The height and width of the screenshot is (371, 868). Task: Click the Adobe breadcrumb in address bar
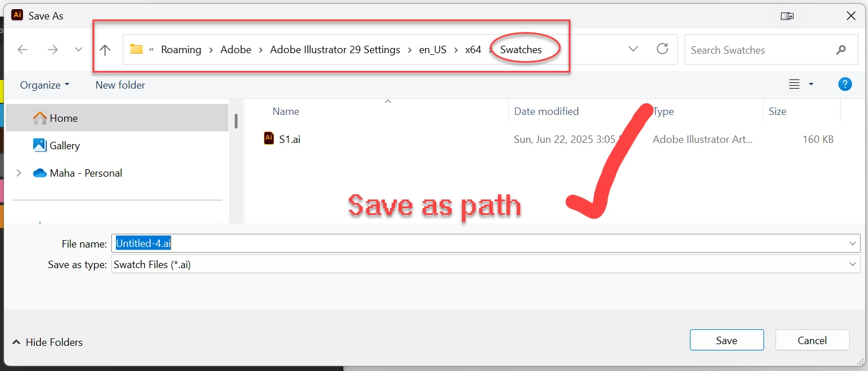click(236, 50)
